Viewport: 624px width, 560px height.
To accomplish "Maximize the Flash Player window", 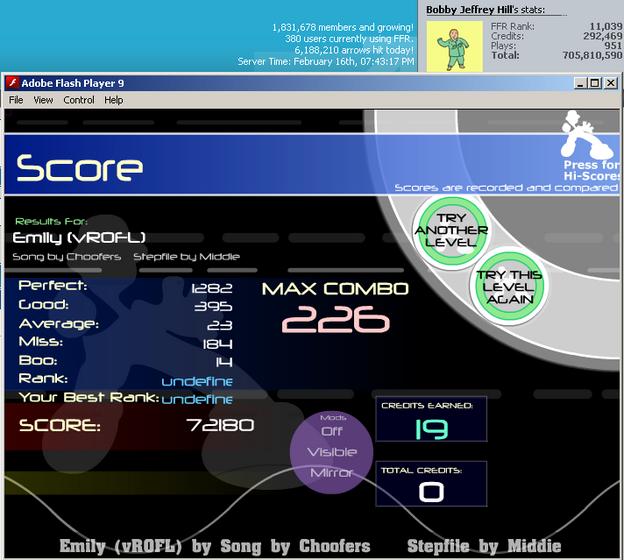I will [595, 83].
